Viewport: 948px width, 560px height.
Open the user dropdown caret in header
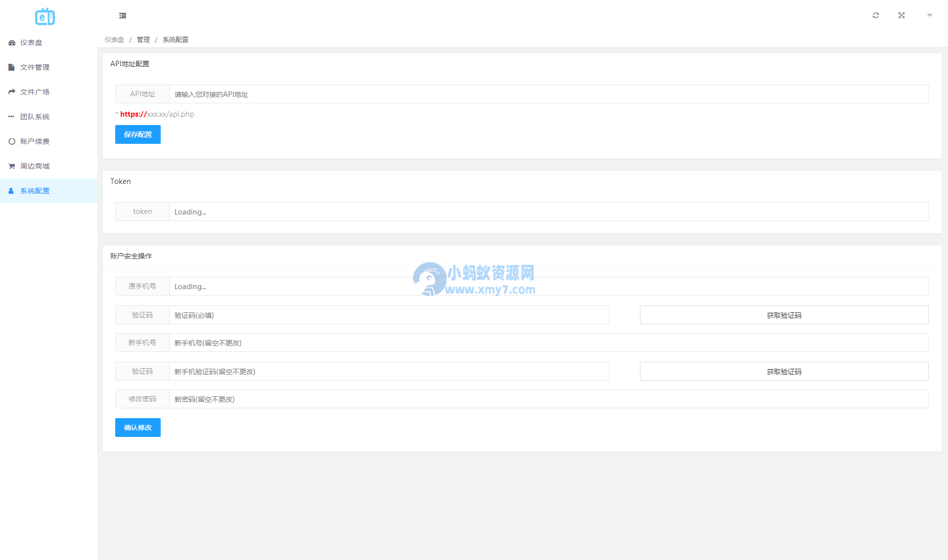[x=930, y=15]
